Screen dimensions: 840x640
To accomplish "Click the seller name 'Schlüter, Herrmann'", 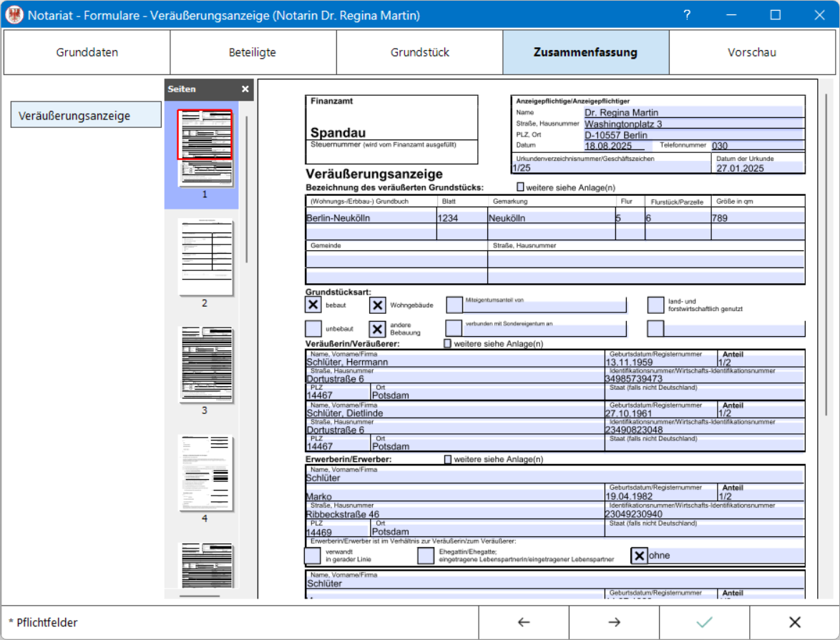I will click(x=455, y=362).
